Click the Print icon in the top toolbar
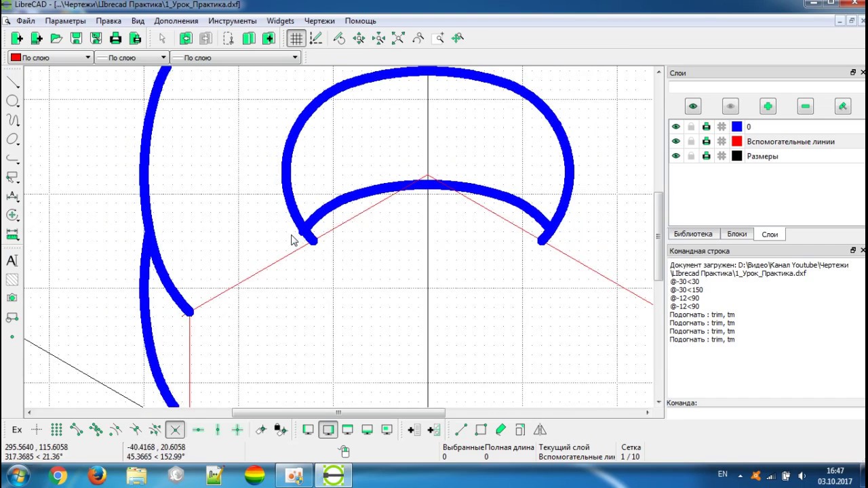This screenshot has height=488, width=868. click(115, 39)
